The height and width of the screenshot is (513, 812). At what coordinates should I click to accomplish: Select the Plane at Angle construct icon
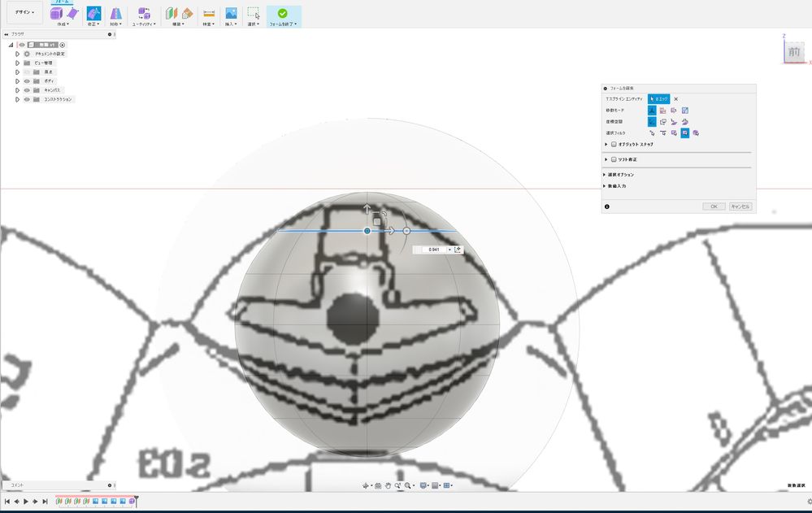(x=187, y=14)
